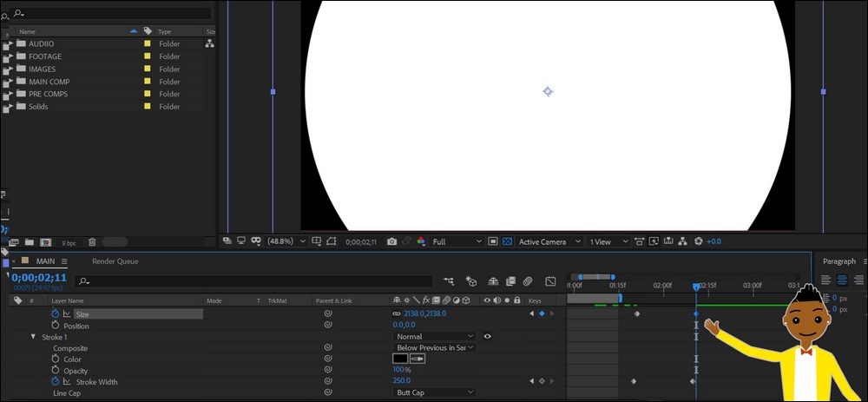This screenshot has height=402, width=868.
Task: Click graph icon next to Stroke Width
Action: point(67,381)
